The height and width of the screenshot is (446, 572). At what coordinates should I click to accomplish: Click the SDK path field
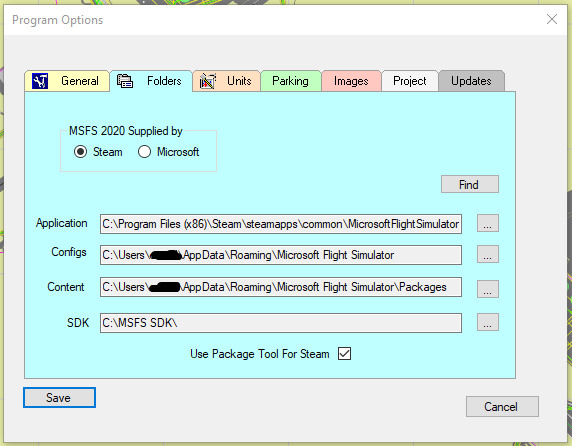[x=281, y=323]
